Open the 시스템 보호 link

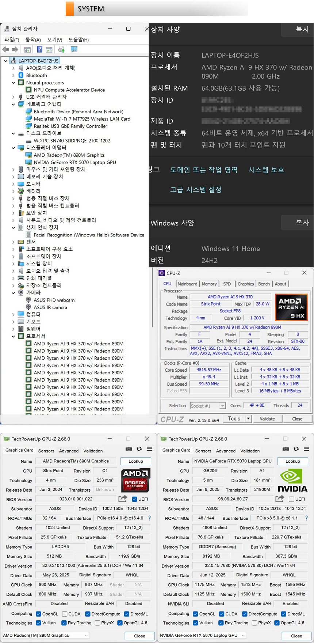[267, 170]
